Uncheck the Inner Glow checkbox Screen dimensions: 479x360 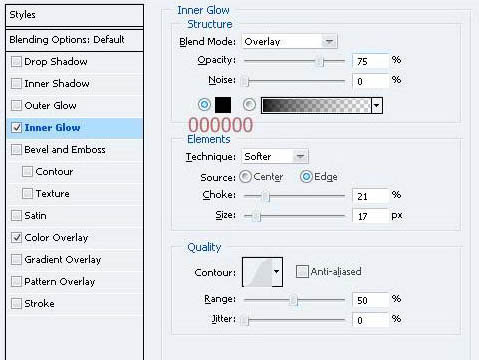coord(16,127)
